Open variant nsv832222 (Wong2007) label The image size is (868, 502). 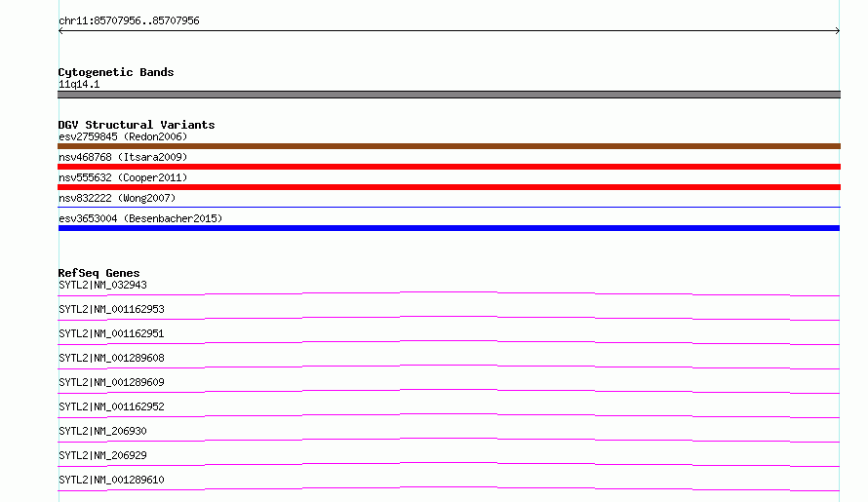[x=117, y=198]
